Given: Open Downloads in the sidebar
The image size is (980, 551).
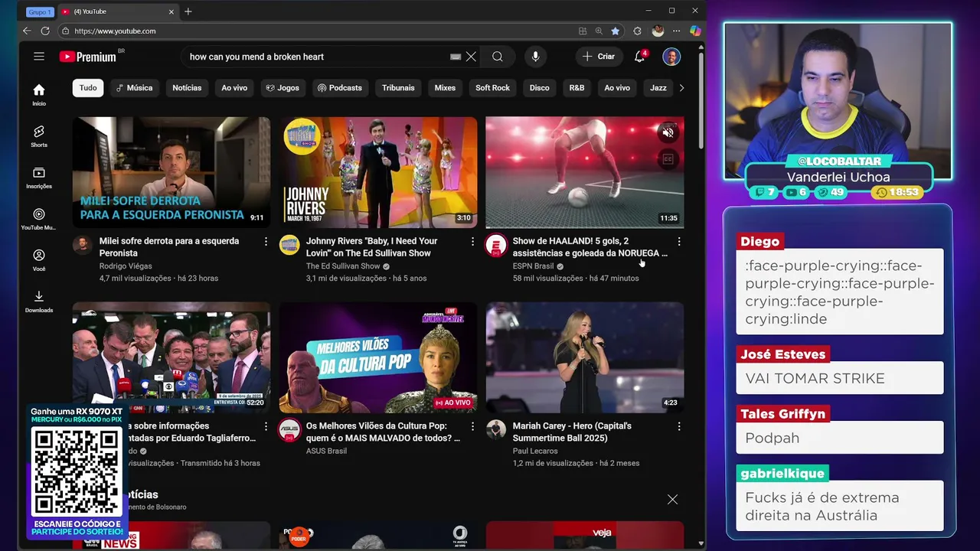Looking at the screenshot, I should tap(39, 301).
